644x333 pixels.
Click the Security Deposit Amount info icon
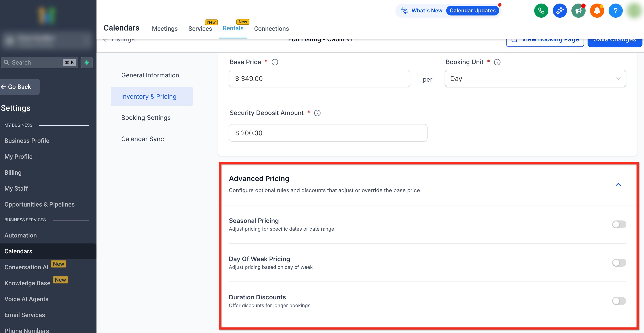[317, 113]
